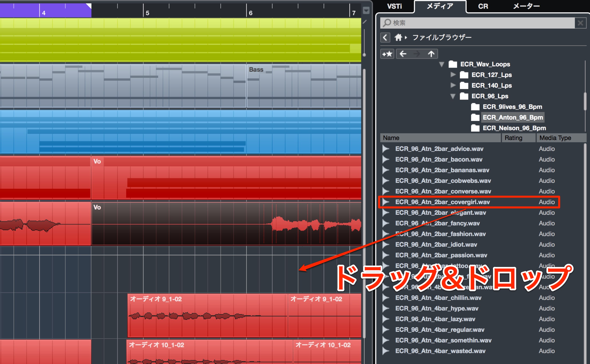Go up one folder level with the up arrow
This screenshot has width=590, height=364.
[x=431, y=54]
